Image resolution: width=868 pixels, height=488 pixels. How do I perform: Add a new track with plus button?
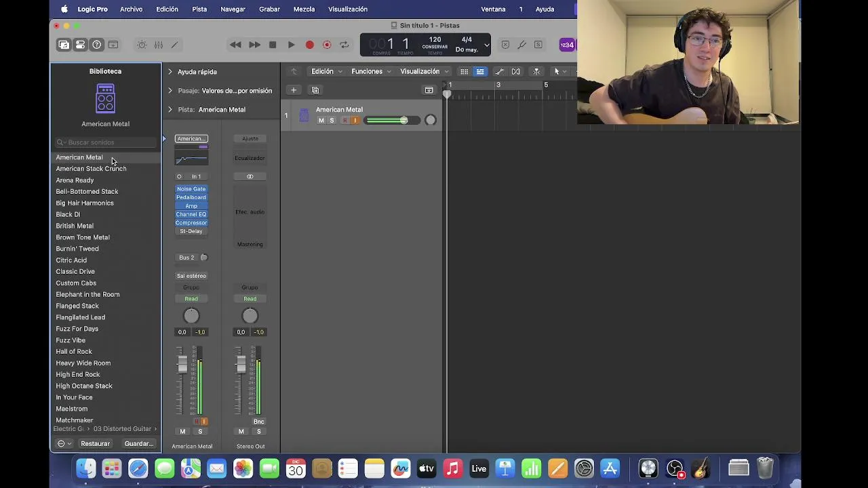point(294,90)
